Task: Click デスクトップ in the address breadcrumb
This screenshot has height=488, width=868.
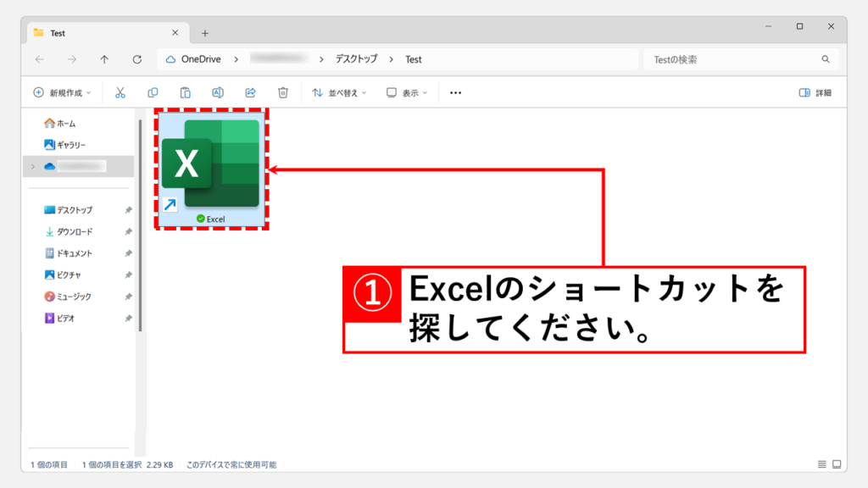Action: pyautogui.click(x=356, y=59)
